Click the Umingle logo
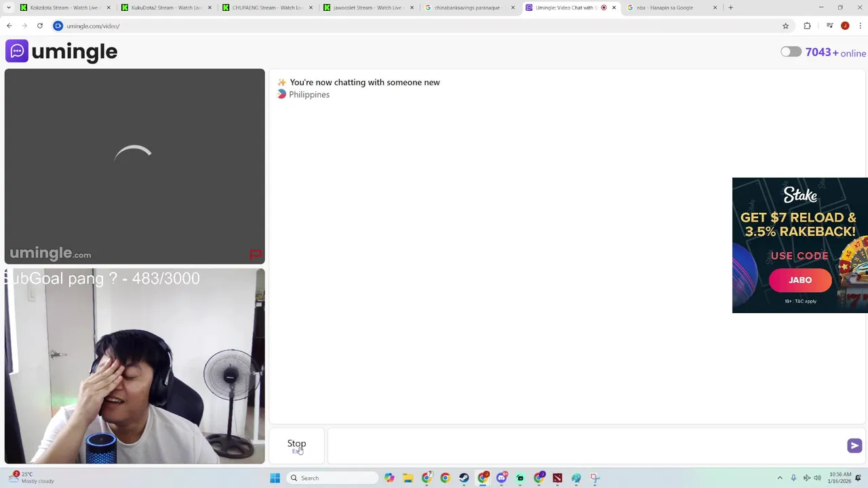Viewport: 868px width, 488px height. pos(62,52)
